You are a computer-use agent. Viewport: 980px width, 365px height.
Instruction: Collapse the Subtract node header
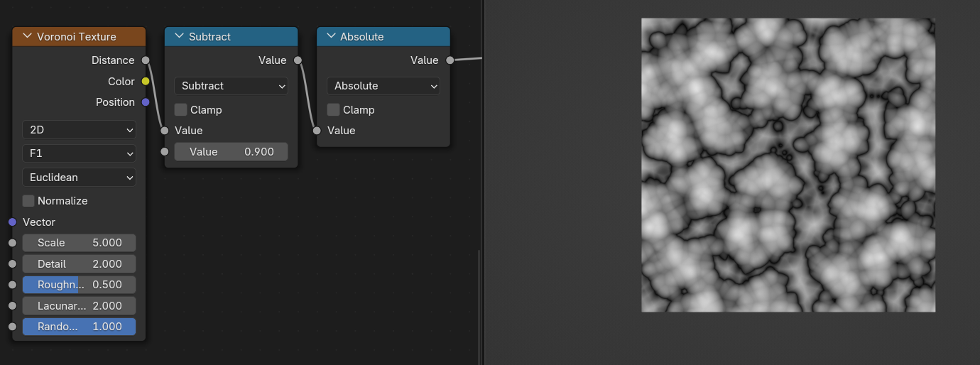coord(180,37)
